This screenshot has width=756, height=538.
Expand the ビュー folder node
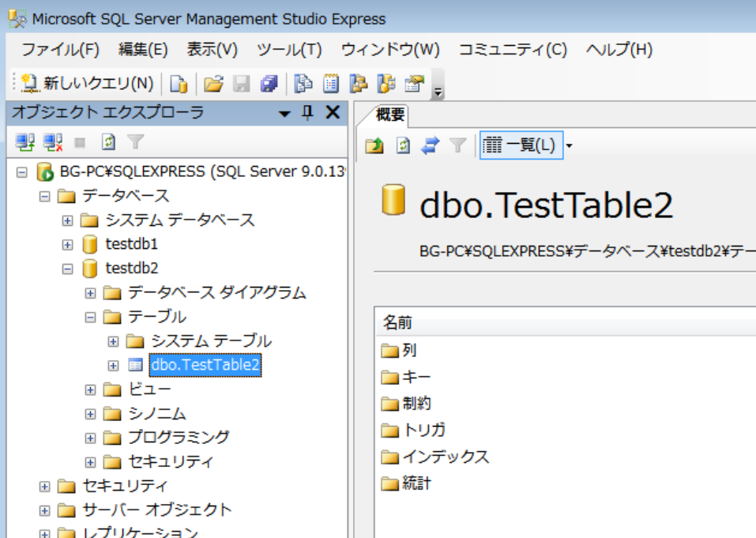[90, 389]
